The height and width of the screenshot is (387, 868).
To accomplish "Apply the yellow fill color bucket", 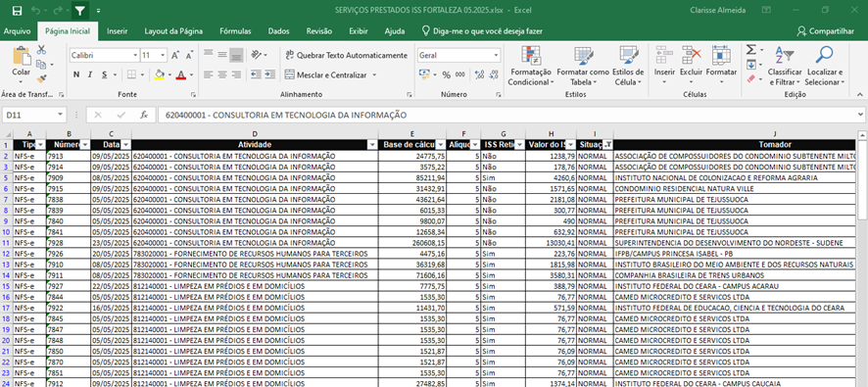I will click(160, 74).
